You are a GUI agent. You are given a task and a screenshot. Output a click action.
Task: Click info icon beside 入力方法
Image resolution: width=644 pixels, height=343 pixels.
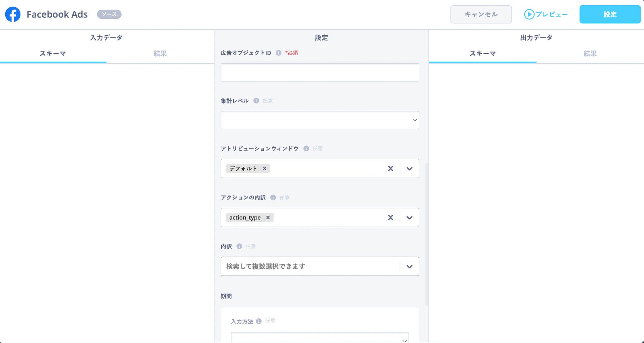tap(259, 321)
